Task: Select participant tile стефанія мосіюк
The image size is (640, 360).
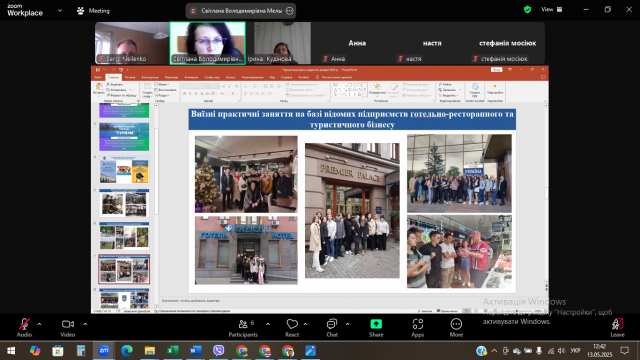Action: tap(507, 43)
